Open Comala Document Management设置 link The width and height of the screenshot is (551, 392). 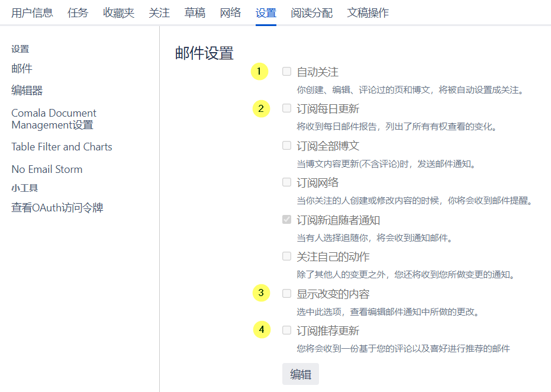tap(54, 119)
